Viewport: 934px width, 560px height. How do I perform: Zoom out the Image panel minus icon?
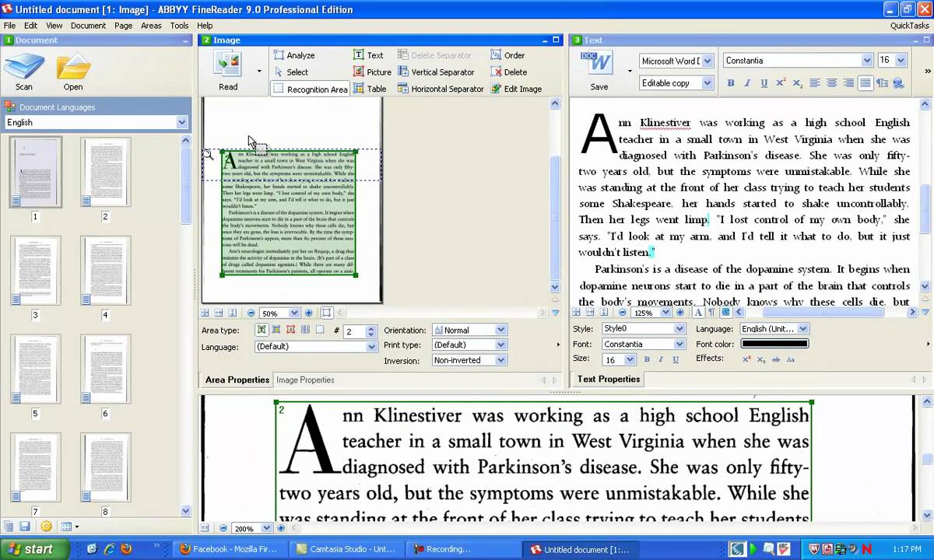(251, 313)
